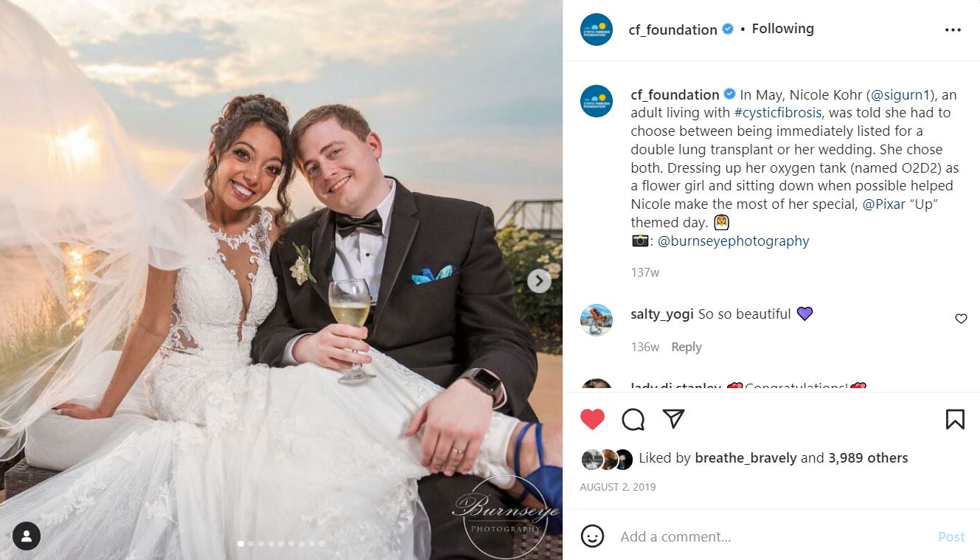The height and width of the screenshot is (560, 980).
Task: Share post via paper plane icon
Action: point(673,419)
